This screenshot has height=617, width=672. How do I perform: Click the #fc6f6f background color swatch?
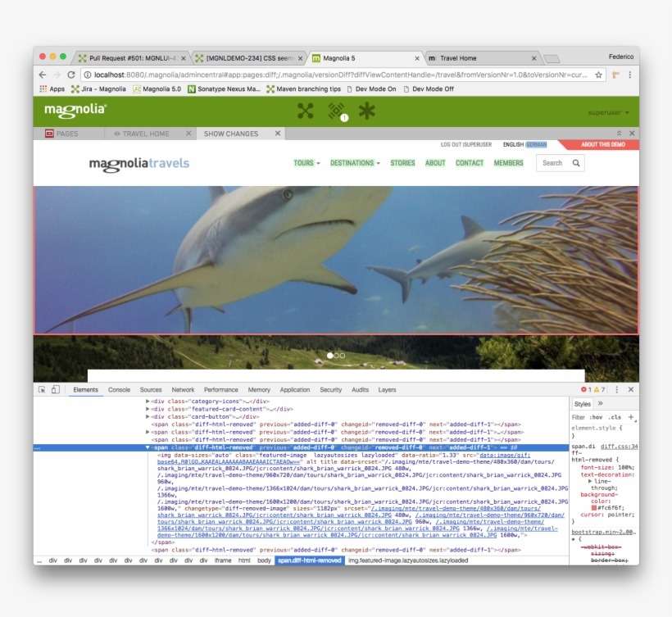click(x=594, y=508)
